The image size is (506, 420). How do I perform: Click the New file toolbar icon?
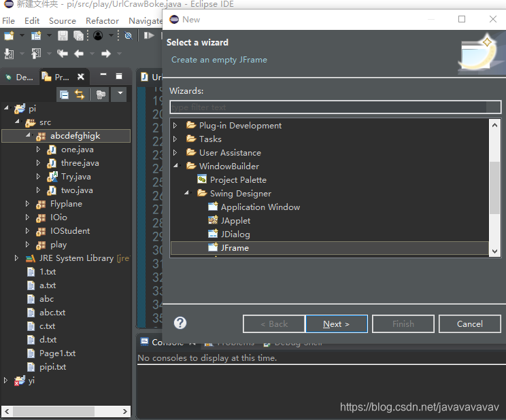click(x=9, y=35)
